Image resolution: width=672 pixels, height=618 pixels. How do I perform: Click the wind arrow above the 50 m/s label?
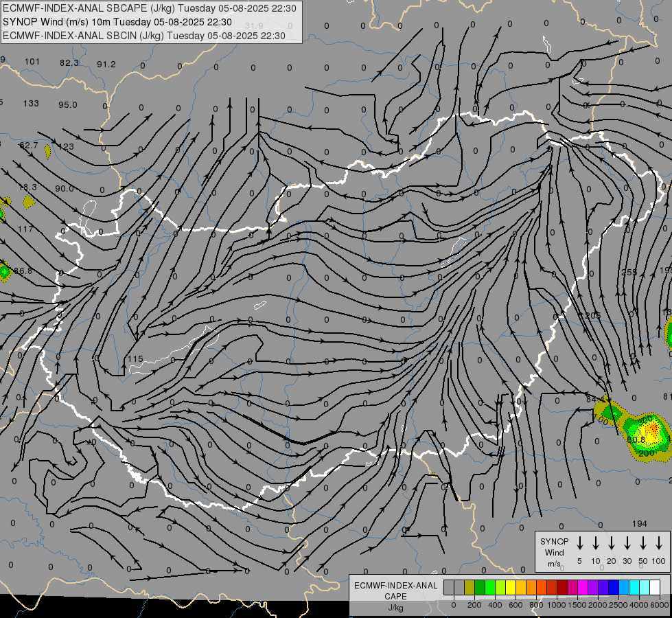point(643,543)
